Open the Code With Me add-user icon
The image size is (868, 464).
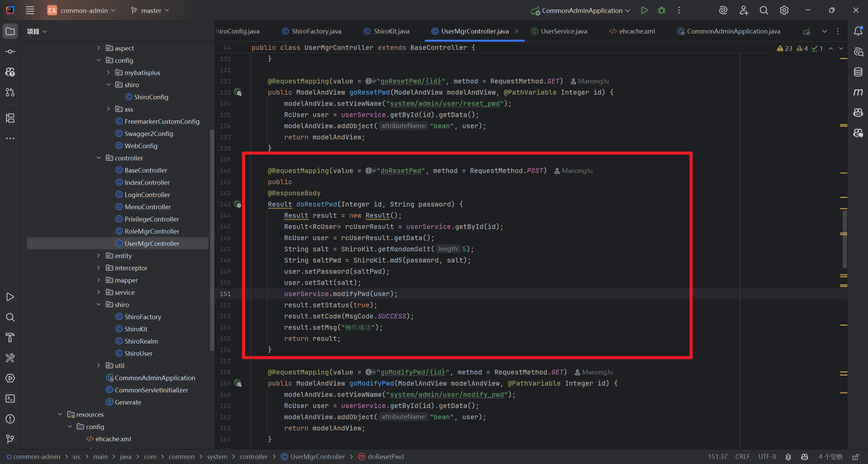744,11
